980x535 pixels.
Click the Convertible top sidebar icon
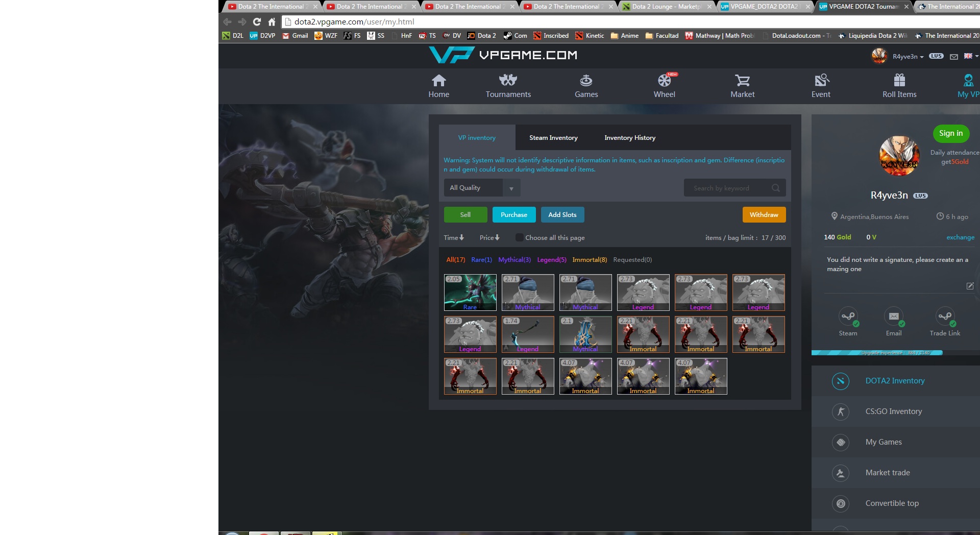point(841,503)
